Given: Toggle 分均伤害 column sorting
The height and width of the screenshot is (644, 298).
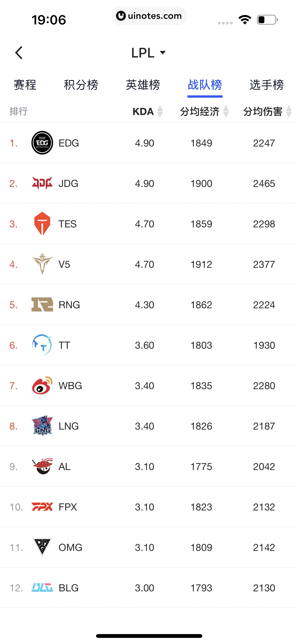Looking at the screenshot, I should coord(267,111).
